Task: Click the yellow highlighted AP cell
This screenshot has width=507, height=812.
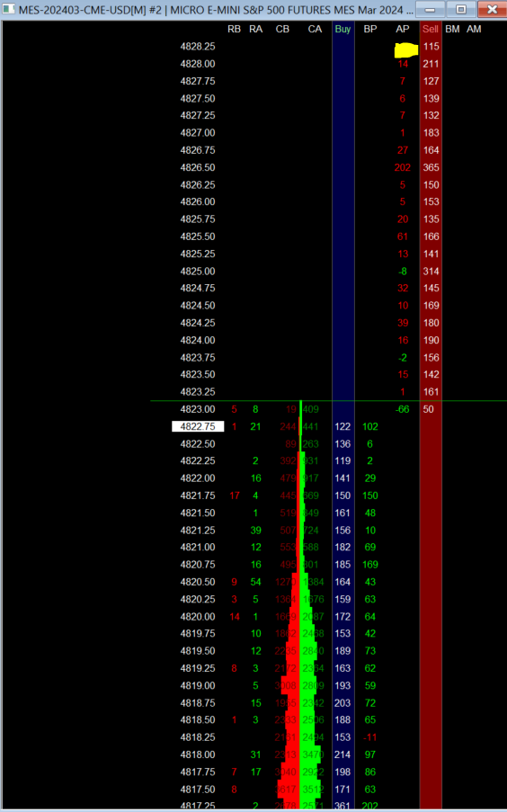Action: [x=406, y=50]
